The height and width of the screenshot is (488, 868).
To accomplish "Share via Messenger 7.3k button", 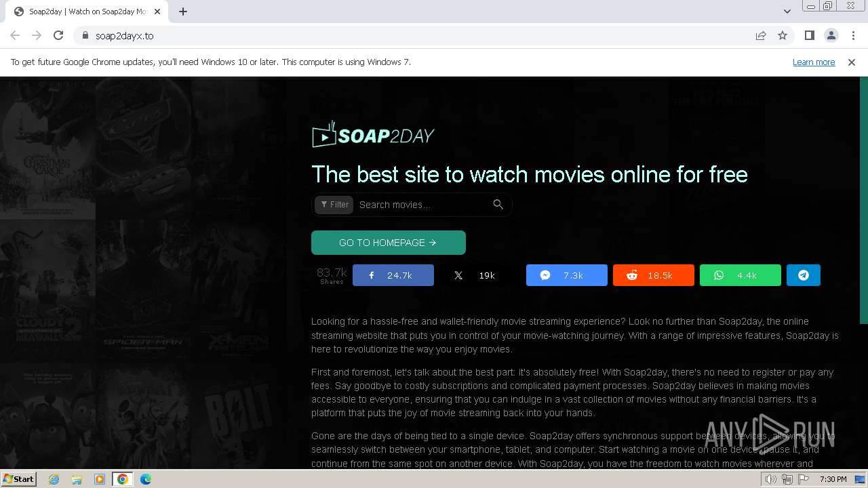I will click(567, 275).
